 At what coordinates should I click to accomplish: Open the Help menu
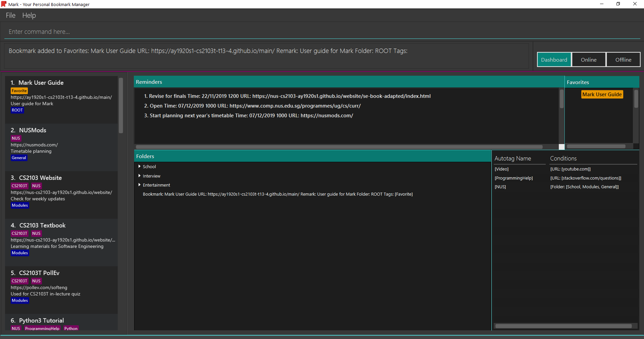(x=29, y=15)
